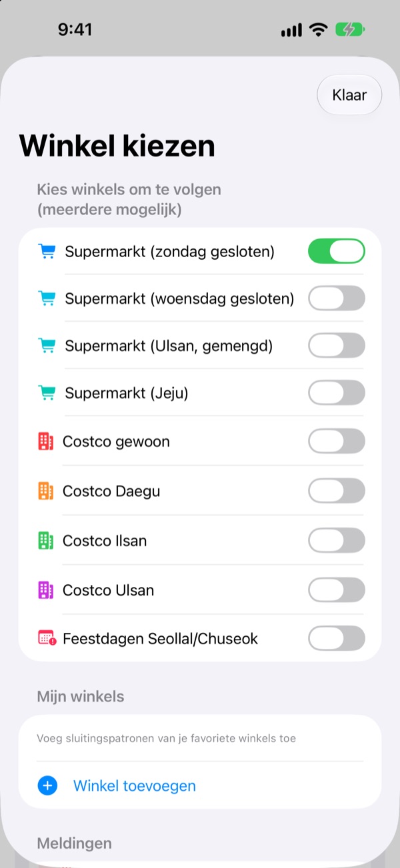Tap the battery indicator in status bar
This screenshot has width=400, height=868.
pos(350,30)
